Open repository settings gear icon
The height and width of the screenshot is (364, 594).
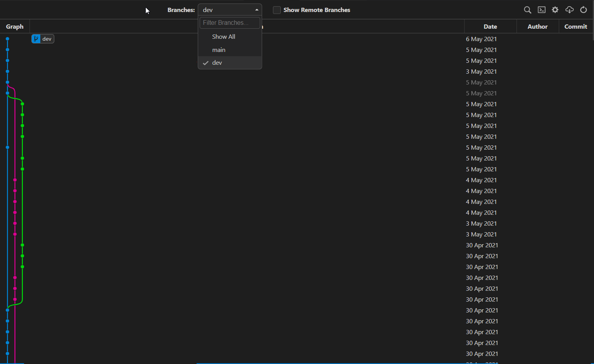(555, 10)
